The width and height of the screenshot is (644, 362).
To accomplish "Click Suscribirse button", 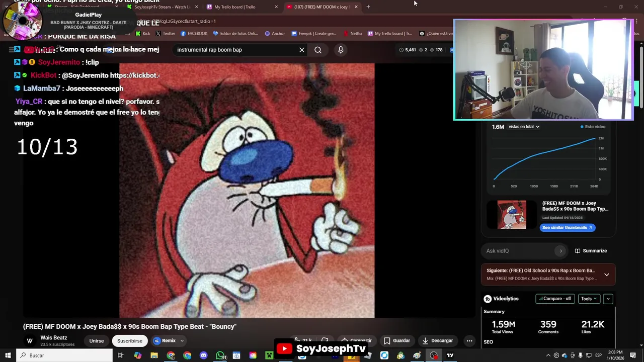I will (130, 341).
